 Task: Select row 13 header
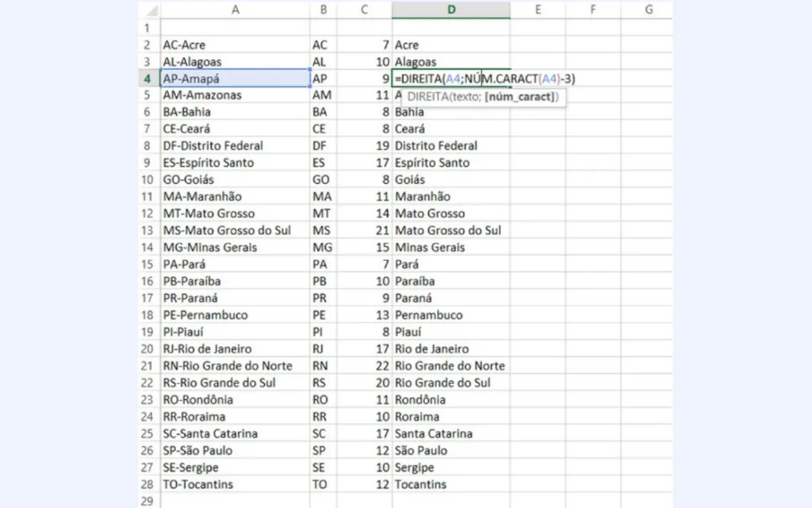click(147, 230)
